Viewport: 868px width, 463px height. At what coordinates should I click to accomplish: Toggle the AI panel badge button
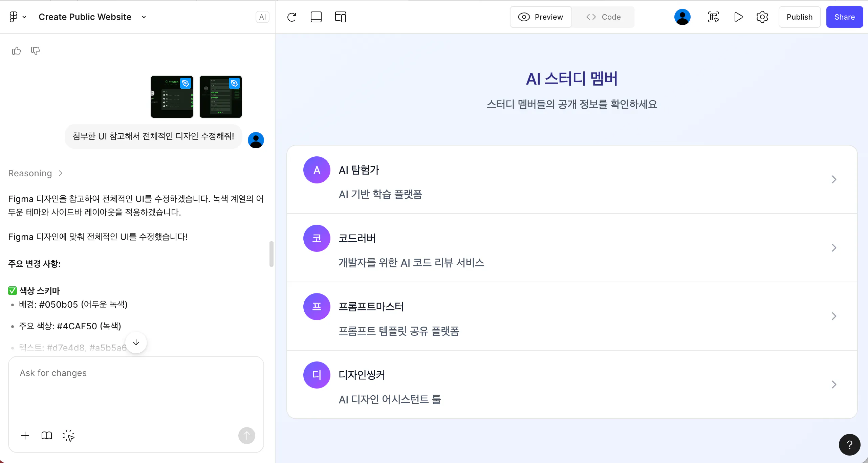click(262, 17)
